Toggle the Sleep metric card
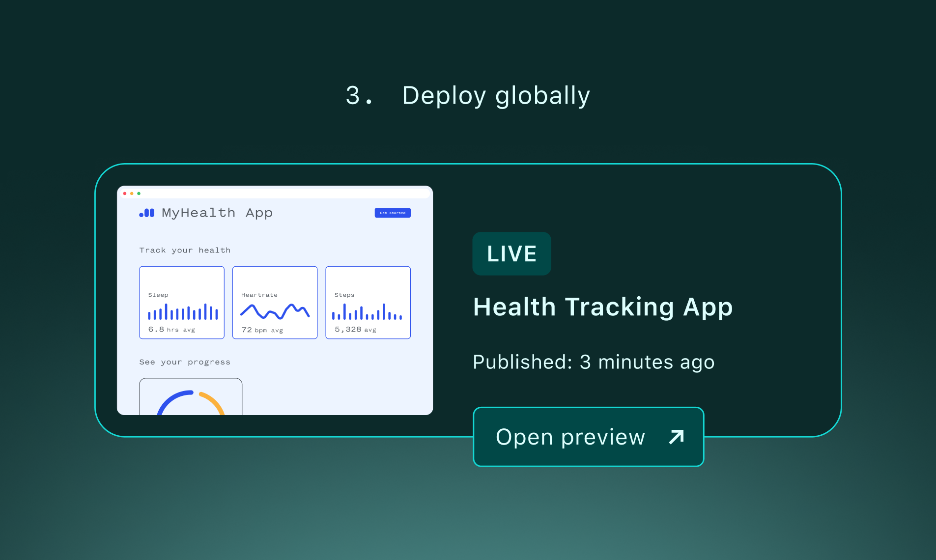 point(182,302)
